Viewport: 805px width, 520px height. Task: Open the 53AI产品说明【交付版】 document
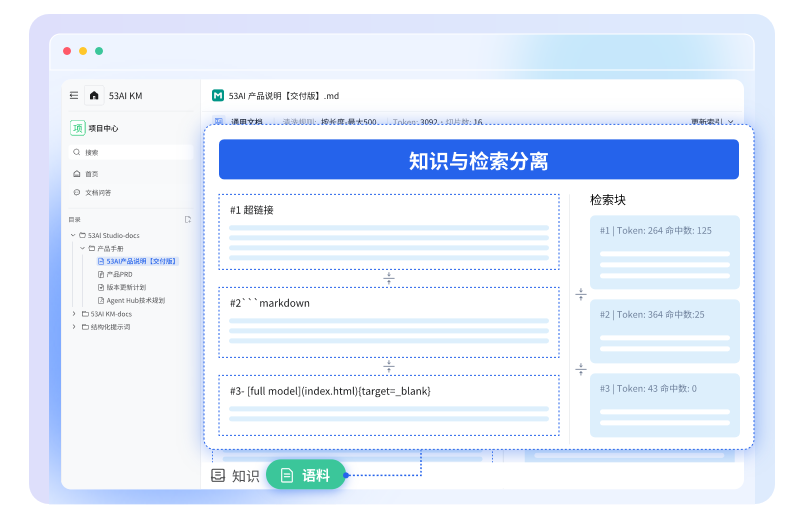click(137, 261)
